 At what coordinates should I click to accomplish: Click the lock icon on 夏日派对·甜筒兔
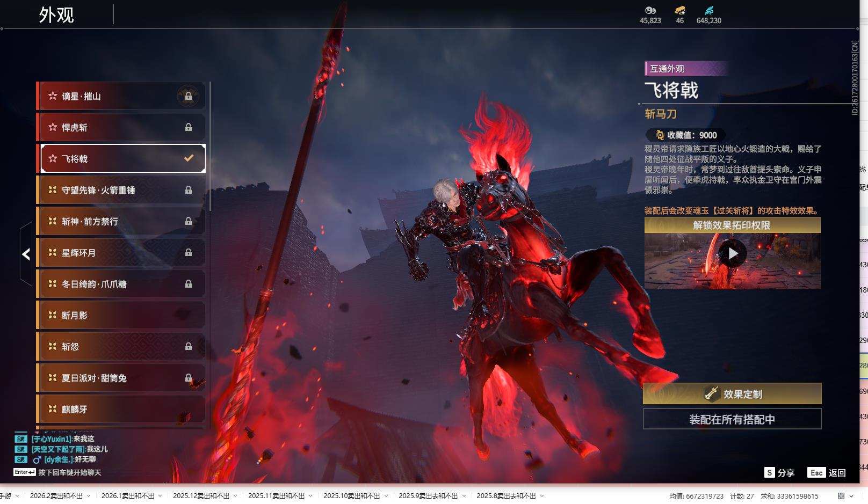(x=189, y=378)
